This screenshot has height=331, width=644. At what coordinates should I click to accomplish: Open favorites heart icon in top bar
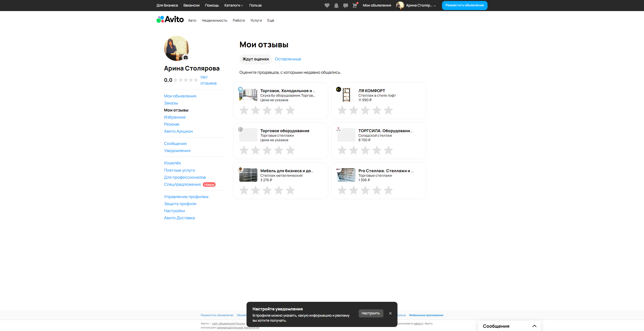point(327,6)
